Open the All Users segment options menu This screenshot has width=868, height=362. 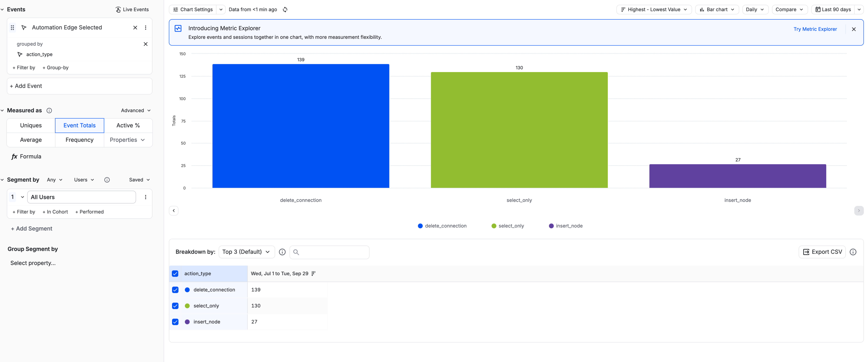[146, 197]
